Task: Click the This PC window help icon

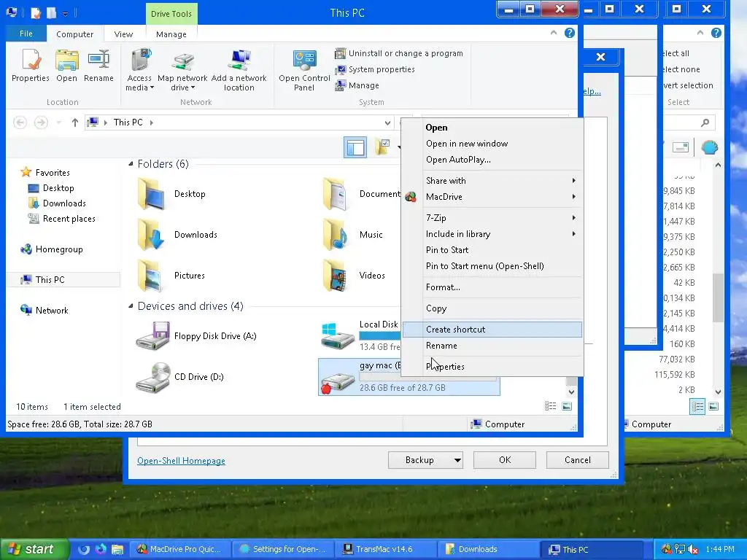Action: coord(569,33)
